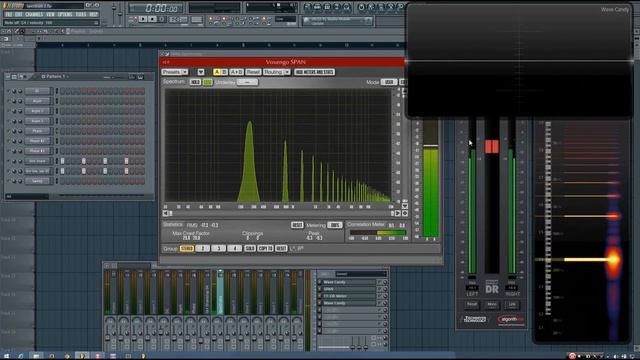The image size is (640, 360).
Task: Open the spectrum Mode selector in SPAN
Action: (389, 82)
